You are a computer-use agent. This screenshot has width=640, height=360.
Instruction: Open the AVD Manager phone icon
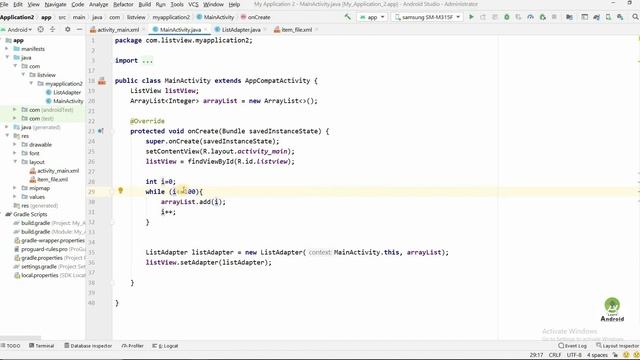pyautogui.click(x=608, y=17)
